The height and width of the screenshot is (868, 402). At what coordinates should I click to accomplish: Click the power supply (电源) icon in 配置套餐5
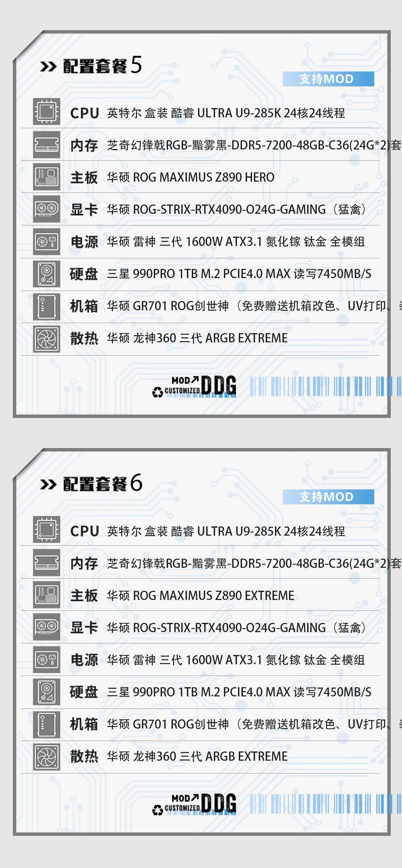47,242
